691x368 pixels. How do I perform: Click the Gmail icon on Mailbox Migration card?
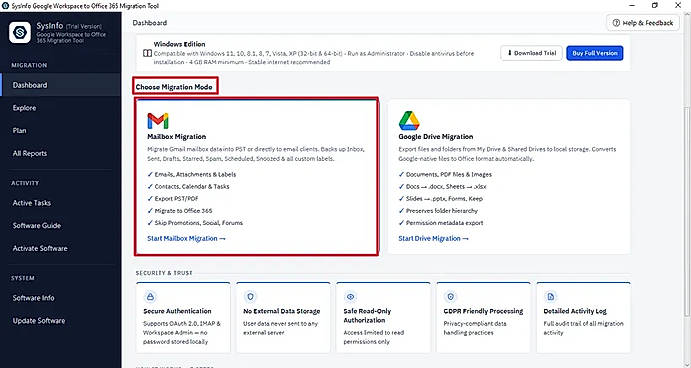click(158, 121)
